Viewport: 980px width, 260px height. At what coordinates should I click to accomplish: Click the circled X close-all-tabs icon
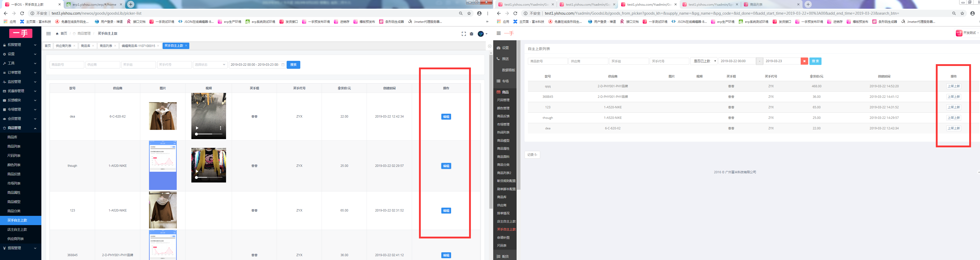(490, 46)
